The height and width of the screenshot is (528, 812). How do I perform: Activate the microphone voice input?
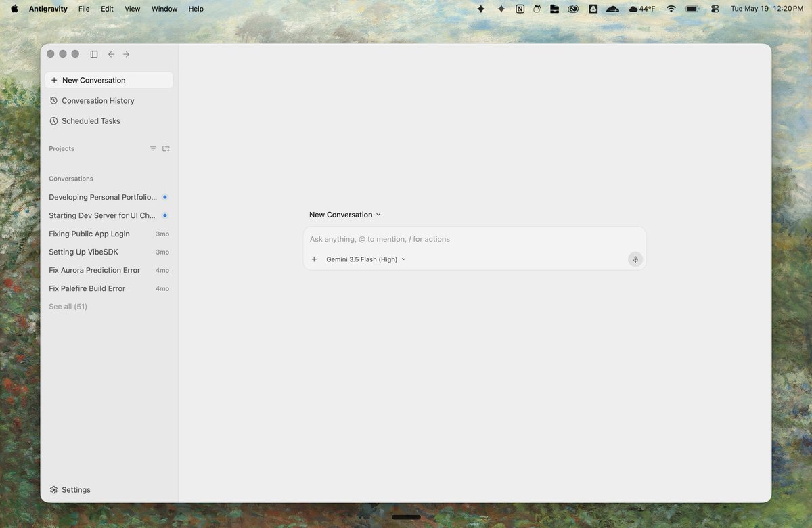(x=635, y=259)
